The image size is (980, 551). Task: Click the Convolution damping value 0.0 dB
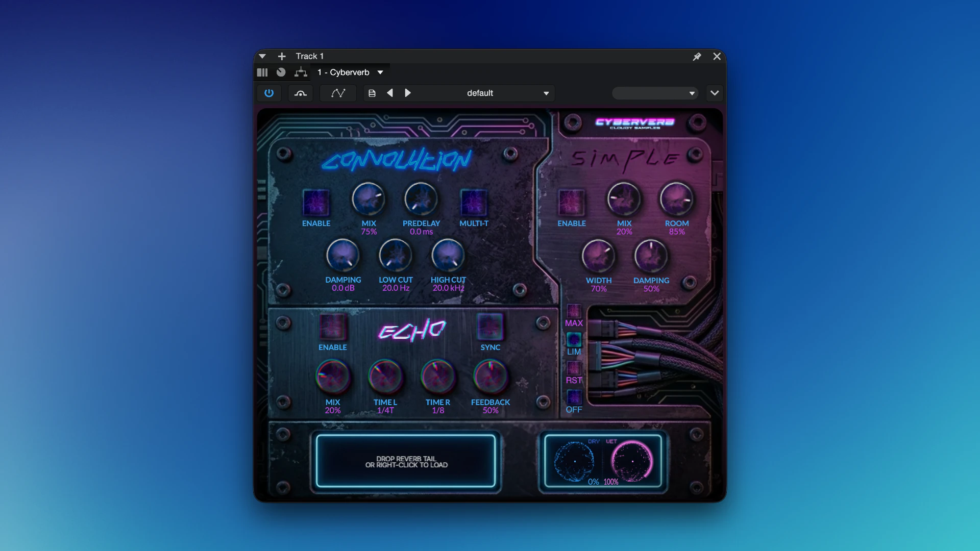pos(343,288)
